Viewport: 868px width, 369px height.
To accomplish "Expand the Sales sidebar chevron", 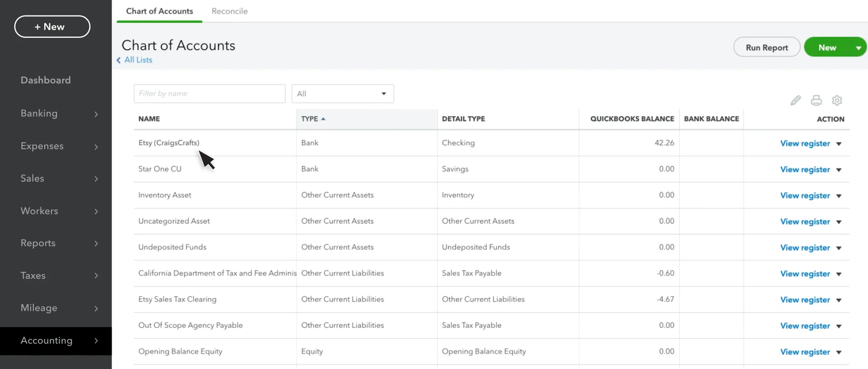I will click(x=96, y=179).
